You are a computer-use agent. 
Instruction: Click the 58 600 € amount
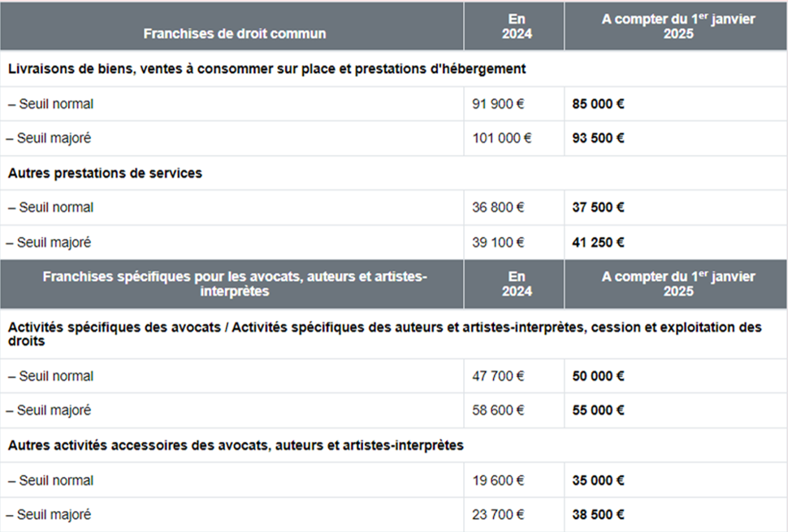click(x=499, y=410)
